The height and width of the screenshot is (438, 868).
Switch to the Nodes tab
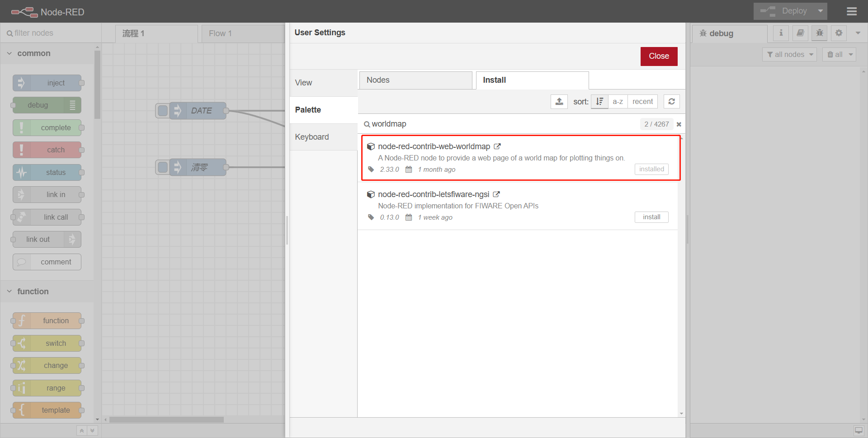coord(416,80)
